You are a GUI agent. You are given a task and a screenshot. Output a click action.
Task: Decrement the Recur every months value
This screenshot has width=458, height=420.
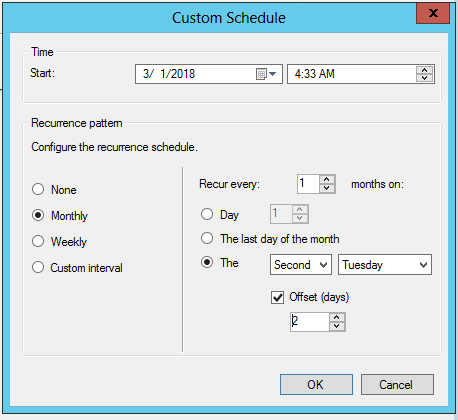point(327,188)
